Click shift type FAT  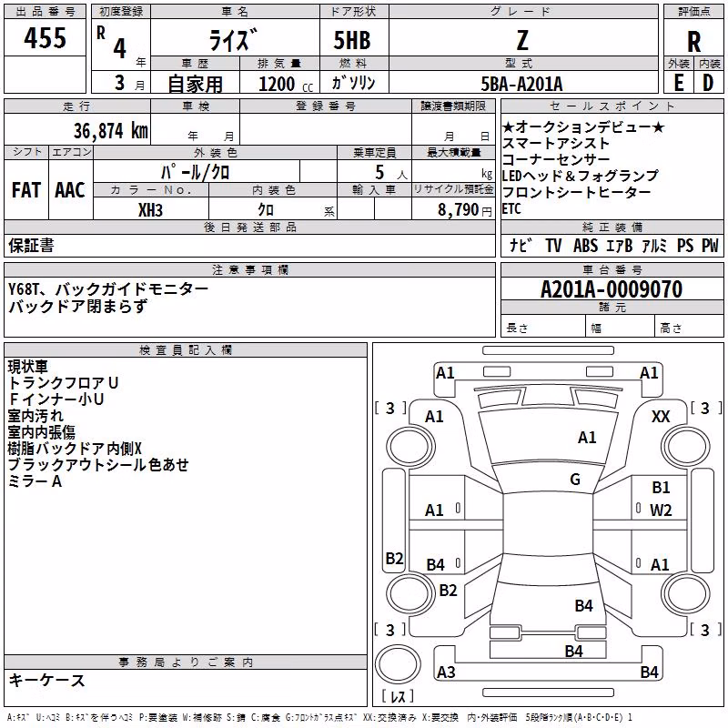pyautogui.click(x=26, y=190)
